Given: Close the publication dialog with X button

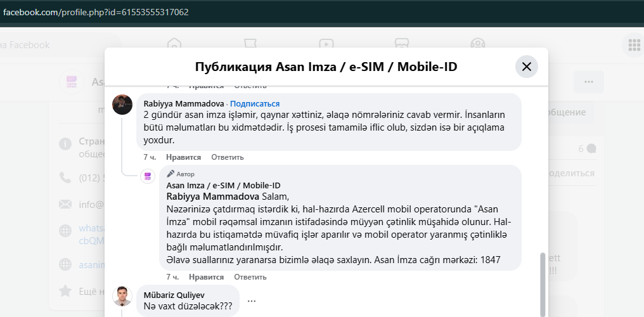Looking at the screenshot, I should click(526, 67).
